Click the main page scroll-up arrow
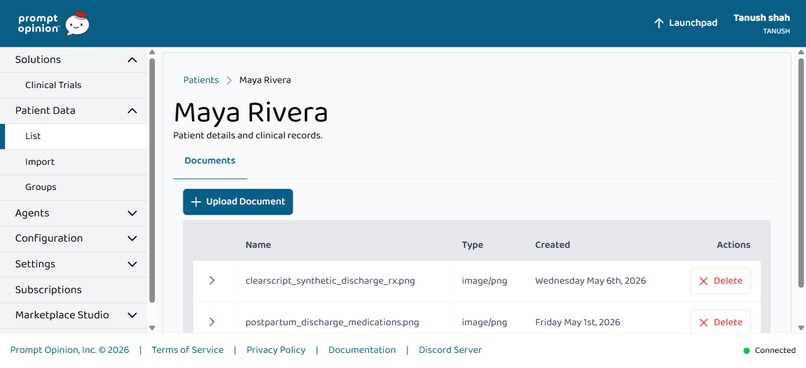The height and width of the screenshot is (368, 806). pyautogui.click(x=801, y=52)
